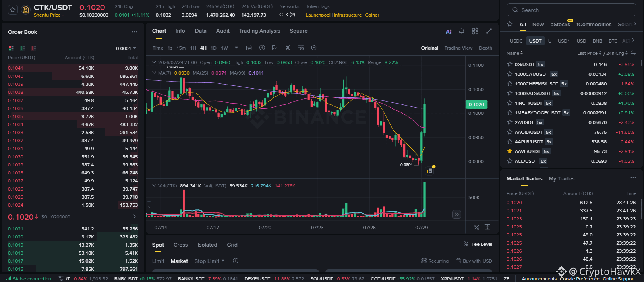Sort pairs by Last Price
This screenshot has height=282, width=644.
[x=589, y=53]
